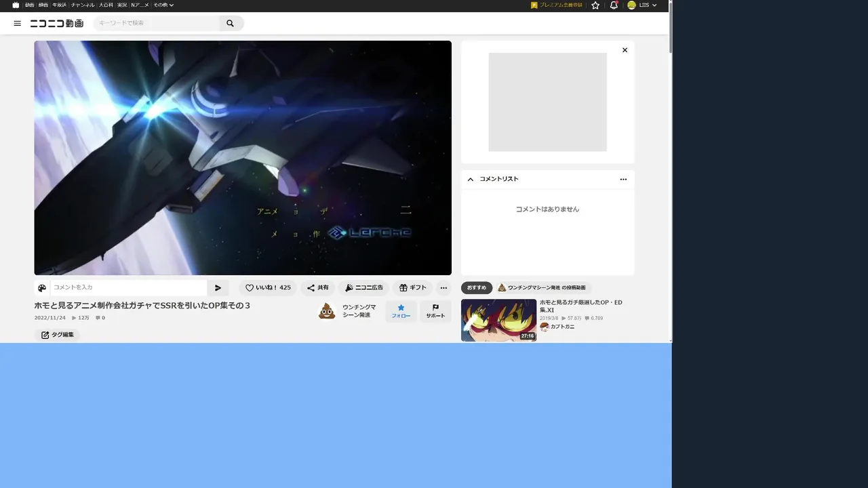Click in the keyword search field
This screenshot has height=488, width=868.
coord(157,23)
